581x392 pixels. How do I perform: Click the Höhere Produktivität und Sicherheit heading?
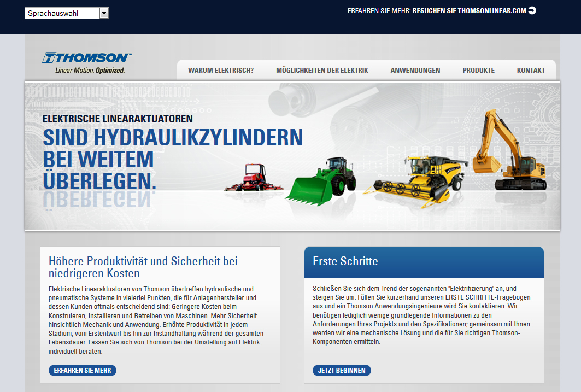143,267
